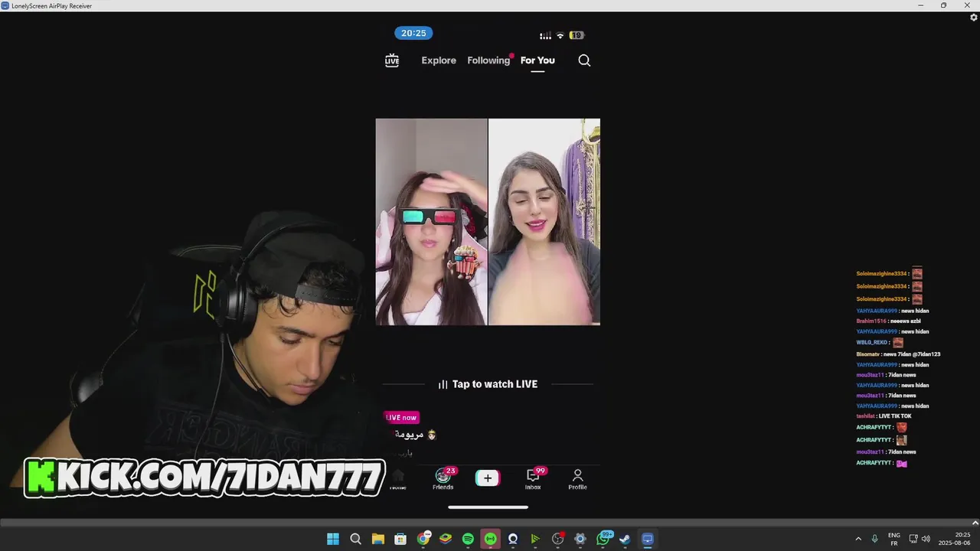
Task: Open WhatsApp with 99+ badge
Action: (x=604, y=539)
